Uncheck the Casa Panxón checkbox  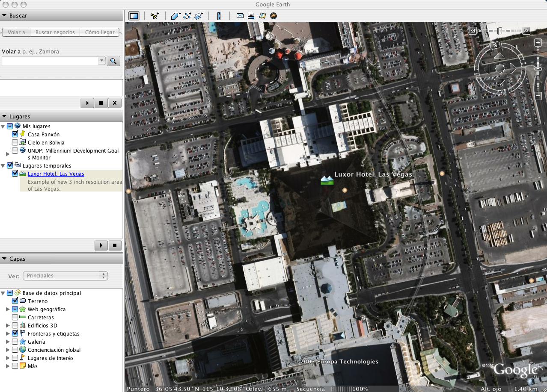point(15,134)
